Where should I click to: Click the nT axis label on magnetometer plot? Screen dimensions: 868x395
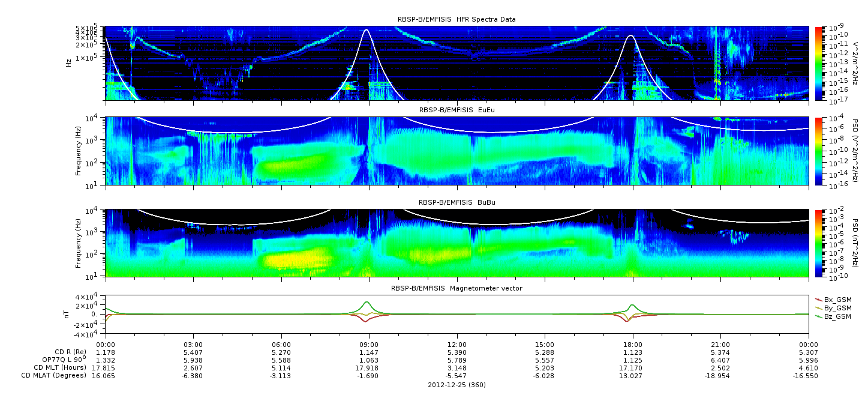68,314
